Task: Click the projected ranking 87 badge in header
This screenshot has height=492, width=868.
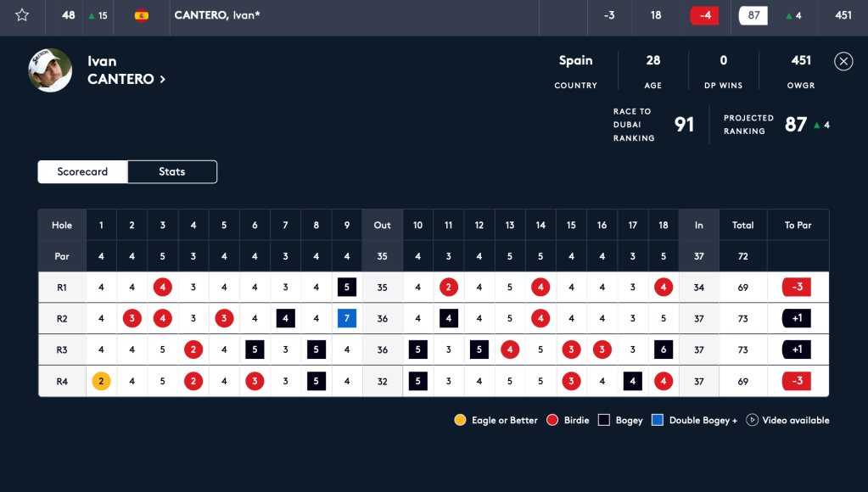Action: click(x=753, y=15)
